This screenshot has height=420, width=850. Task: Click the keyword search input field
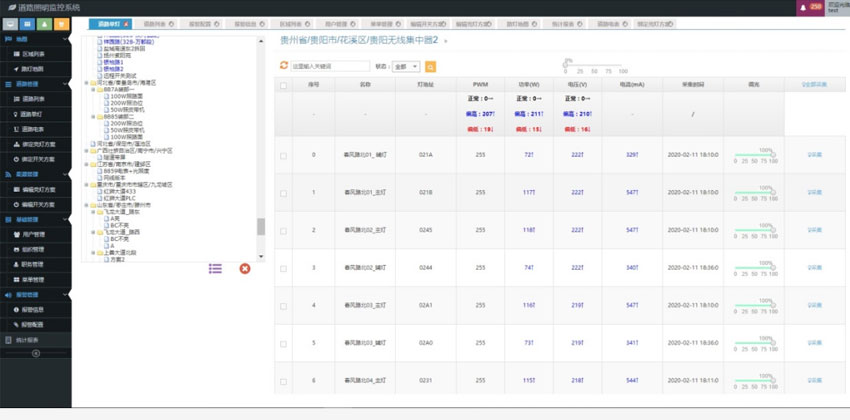330,66
